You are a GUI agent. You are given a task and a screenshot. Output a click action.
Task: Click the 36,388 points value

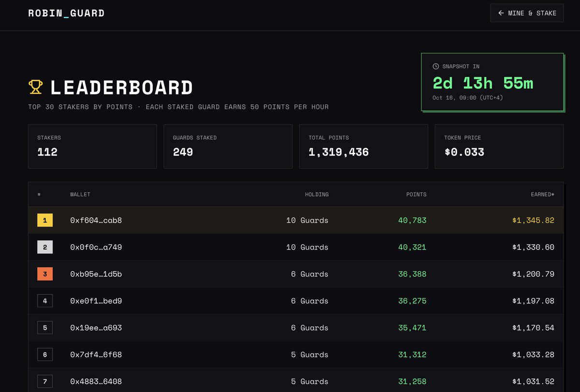(x=412, y=274)
